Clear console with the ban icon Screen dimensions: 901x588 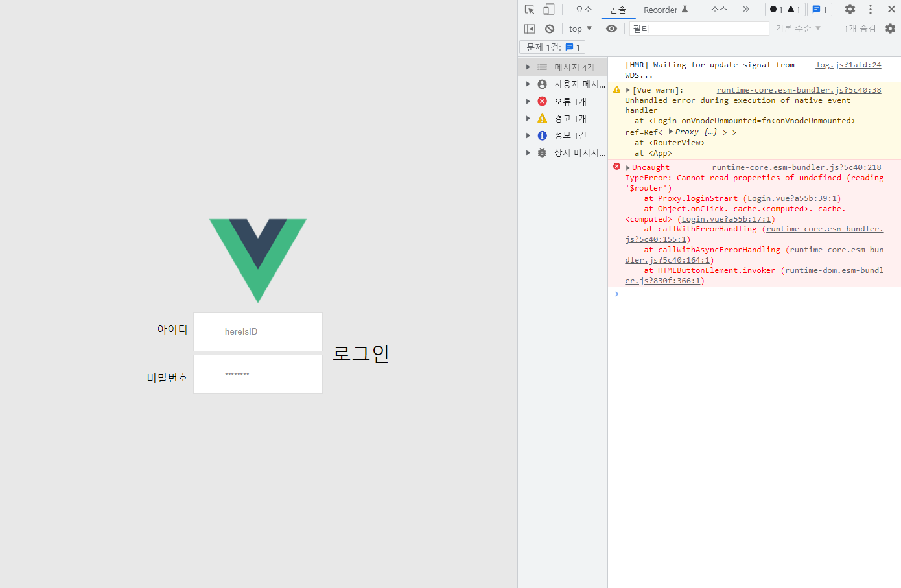(550, 29)
